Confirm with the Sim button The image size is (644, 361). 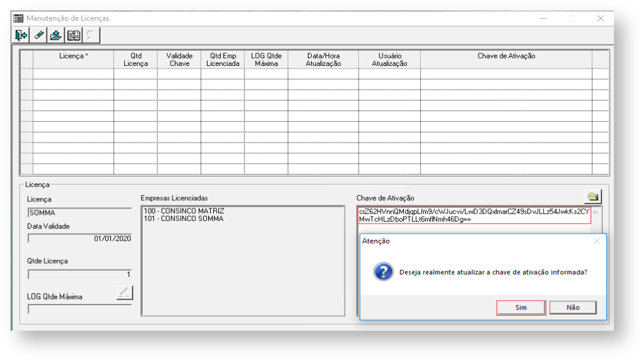pos(521,308)
